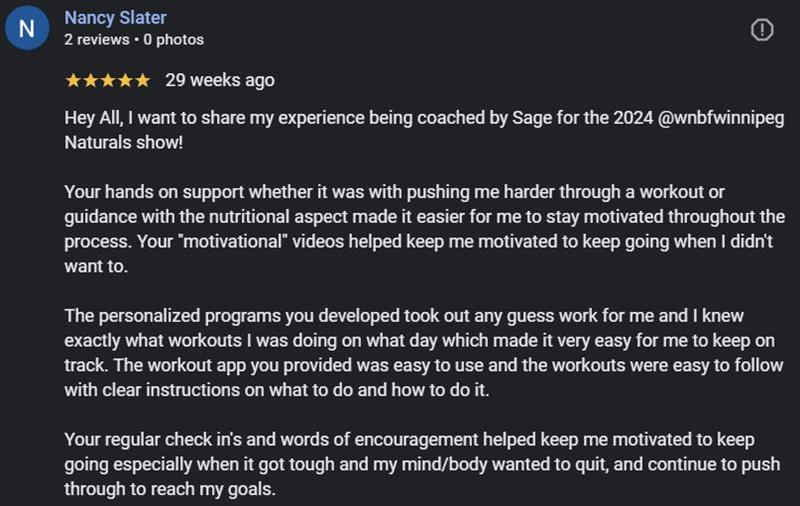The image size is (800, 506).
Task: Click the "Naturals show!" text
Action: pyautogui.click(x=123, y=142)
